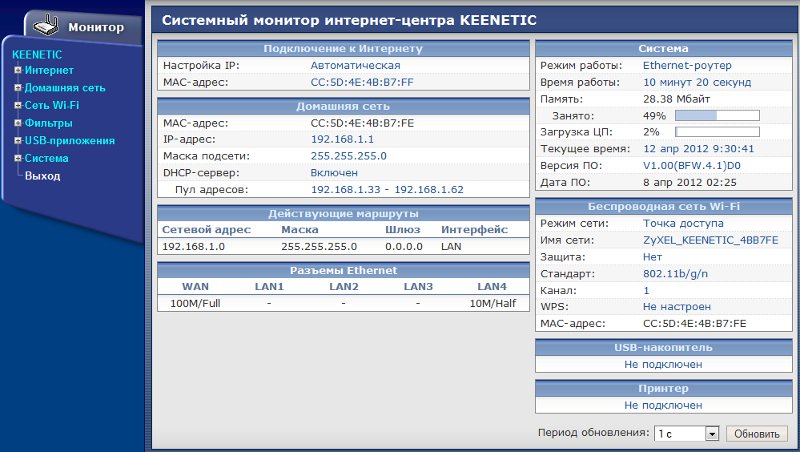Click the DHCP-сервер Включен link
The height and width of the screenshot is (452, 800).
point(334,173)
